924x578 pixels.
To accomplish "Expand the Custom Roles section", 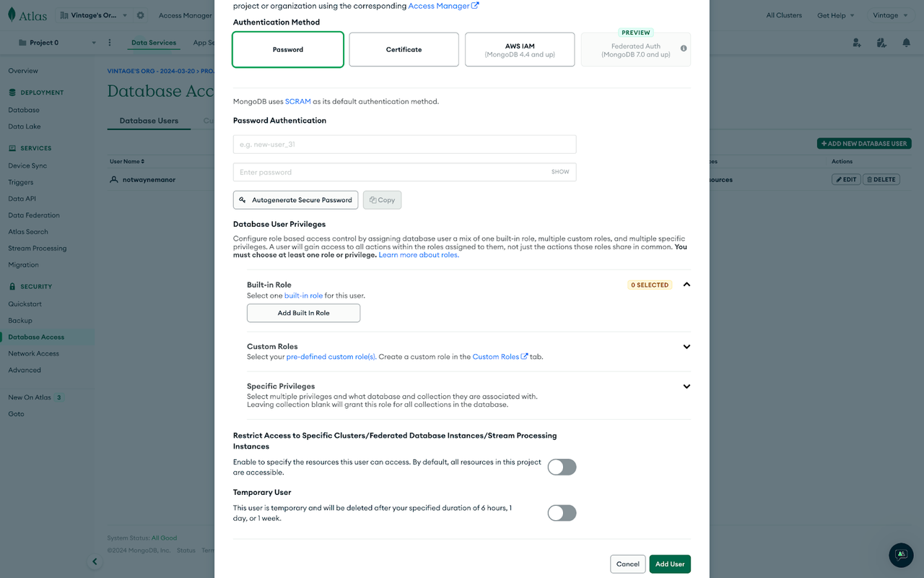I will pyautogui.click(x=687, y=346).
